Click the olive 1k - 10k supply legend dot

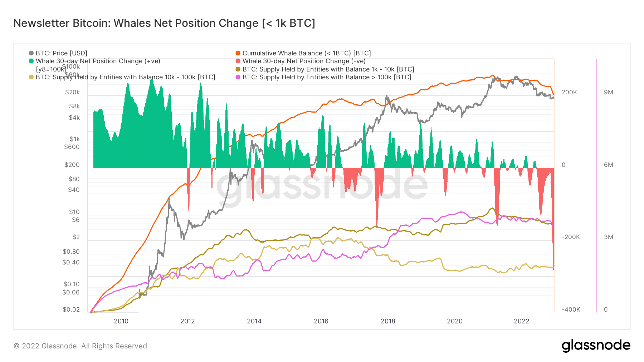(x=238, y=69)
